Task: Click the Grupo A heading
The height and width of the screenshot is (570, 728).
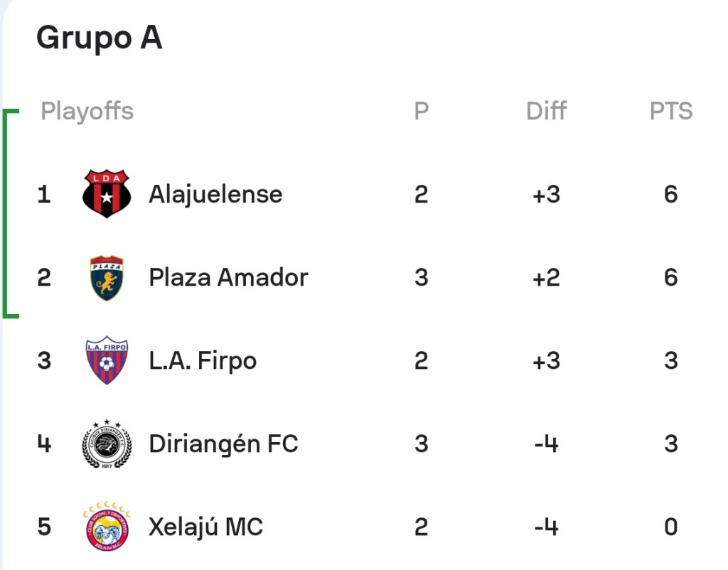Action: (x=100, y=38)
